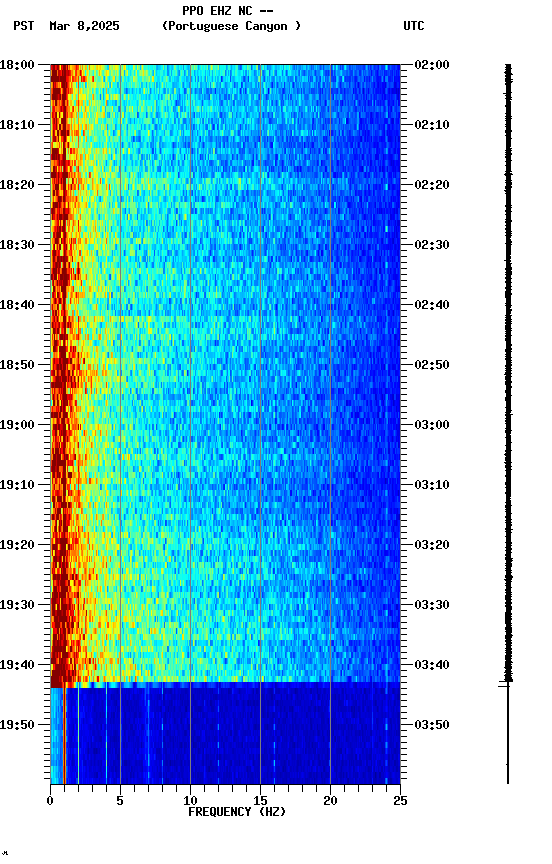Viewport: 552px width, 864px height.
Task: Click the 0 Hz frequency axis label
Action: click(x=50, y=801)
